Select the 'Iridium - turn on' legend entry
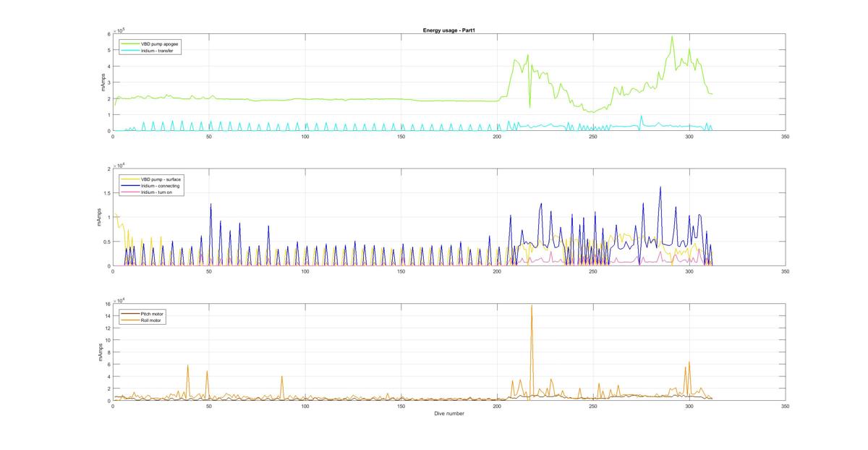The image size is (868, 450). pos(157,193)
